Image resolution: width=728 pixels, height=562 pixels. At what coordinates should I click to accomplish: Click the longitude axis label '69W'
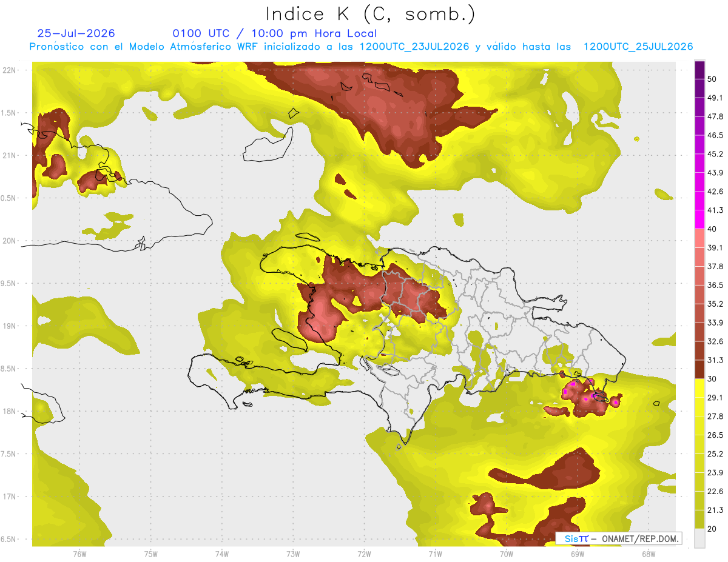point(577,554)
